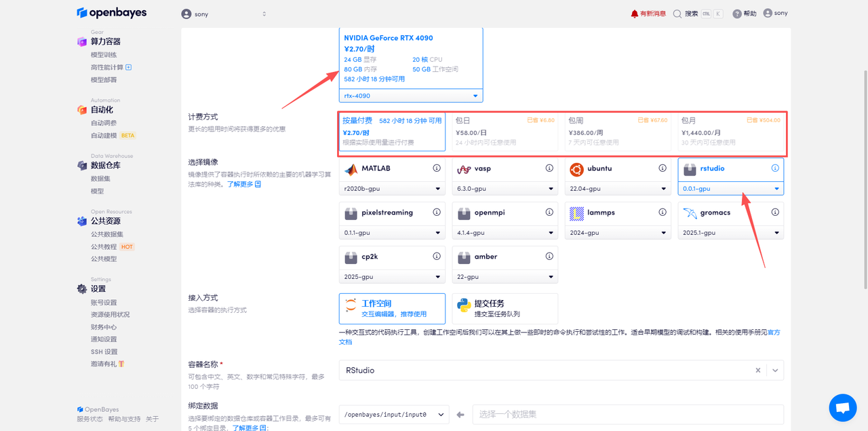Click the openbayes logo
Viewport: 868px width, 431px height.
pyautogui.click(x=111, y=13)
